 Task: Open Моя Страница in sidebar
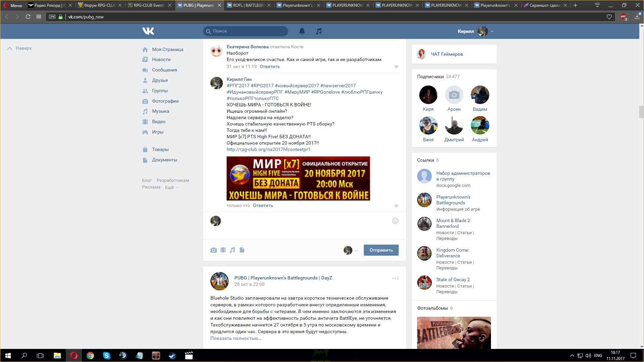click(167, 49)
